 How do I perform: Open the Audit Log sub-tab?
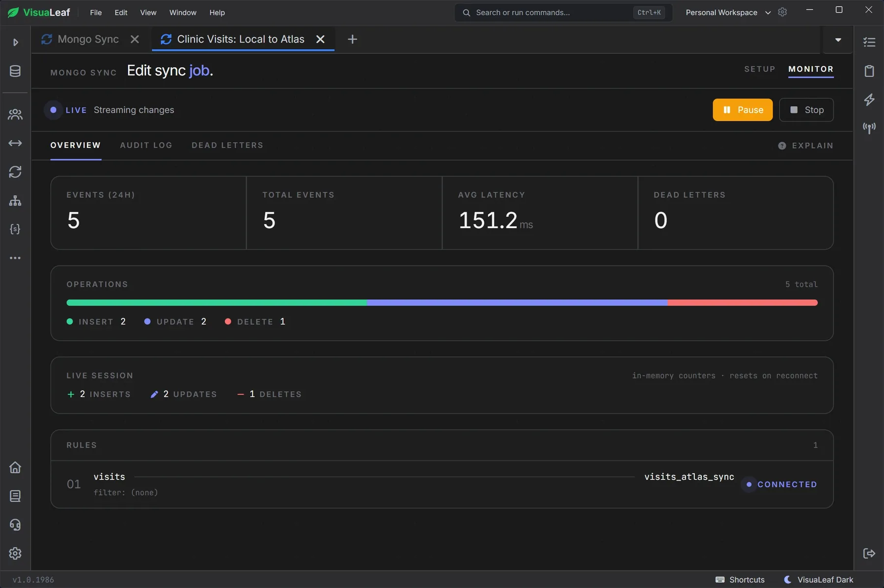[146, 145]
